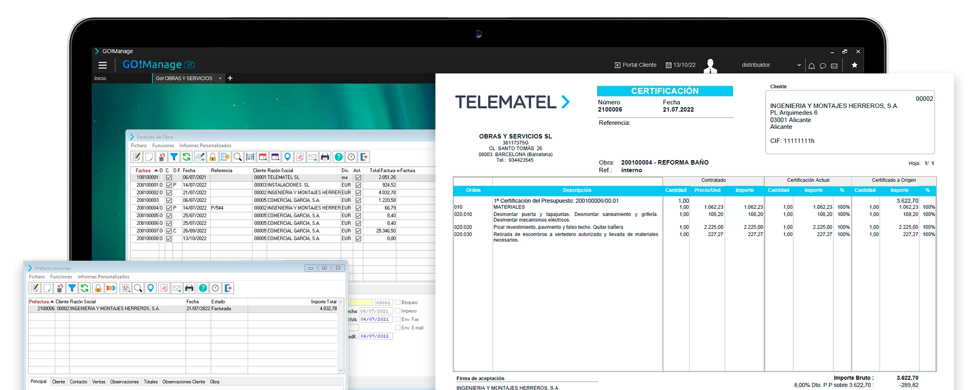The width and height of the screenshot is (980, 390).
Task: Toggle Act. checkbox for invoice 208100008
Action: (x=358, y=239)
